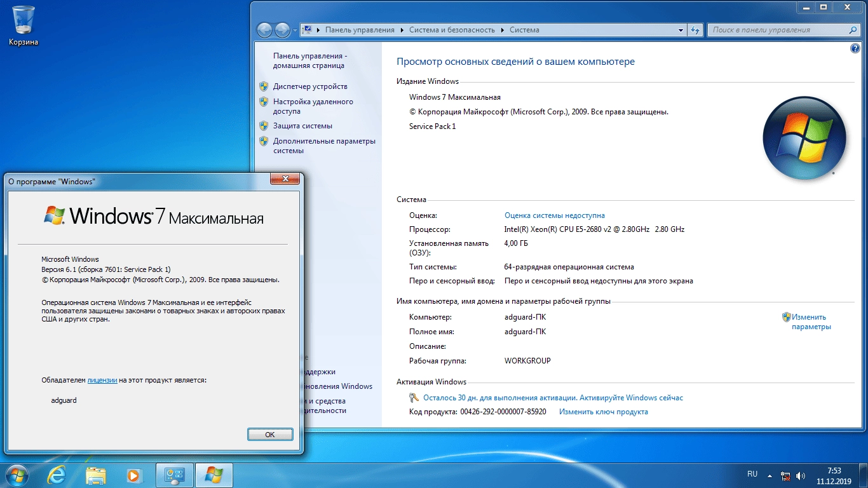This screenshot has width=868, height=488.
Task: Expand arrow after Система и безопасность breadcrumb
Action: point(502,30)
